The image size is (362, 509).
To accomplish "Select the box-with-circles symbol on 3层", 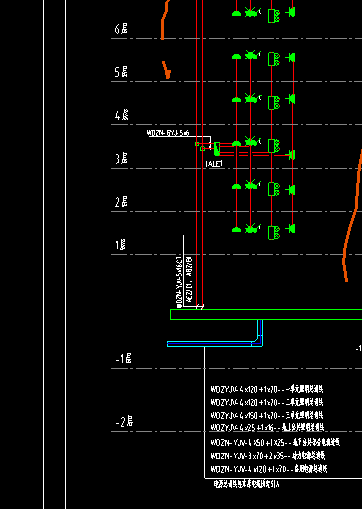I will point(274,146).
